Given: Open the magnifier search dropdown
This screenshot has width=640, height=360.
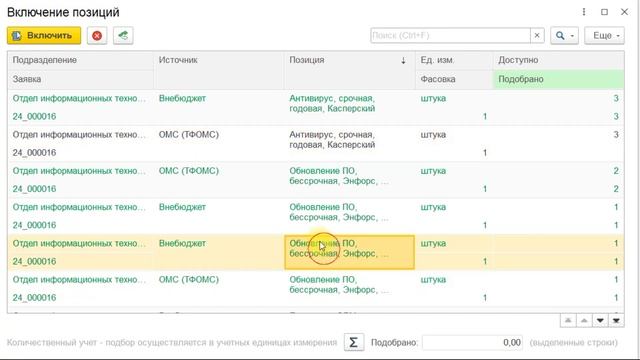Looking at the screenshot, I should pos(564,36).
